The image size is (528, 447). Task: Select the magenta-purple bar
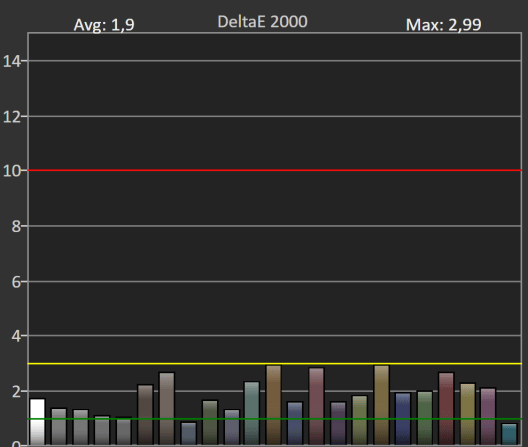click(488, 417)
